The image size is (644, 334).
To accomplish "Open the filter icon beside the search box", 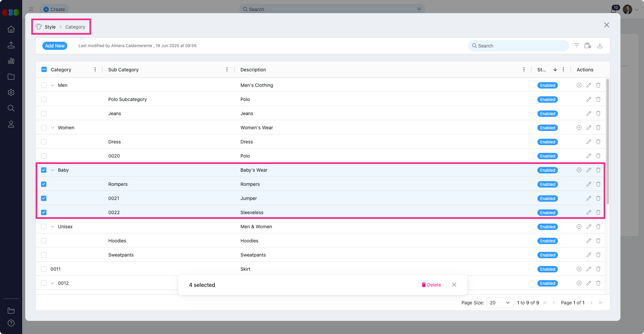I will (576, 46).
